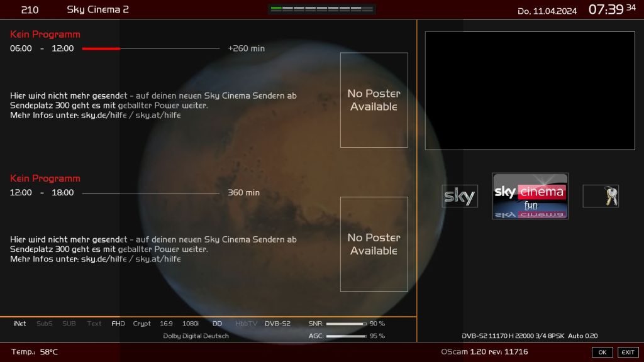
Task: Click the 95 % AGC value
Action: coord(377,336)
